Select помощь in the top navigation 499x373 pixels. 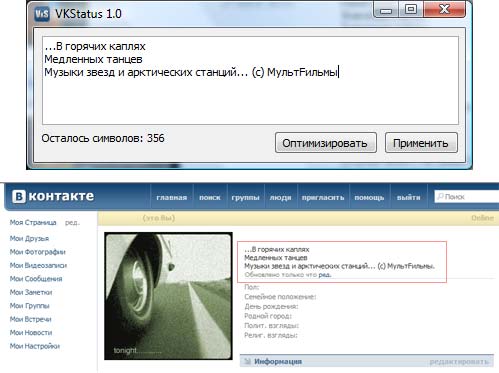click(x=369, y=197)
